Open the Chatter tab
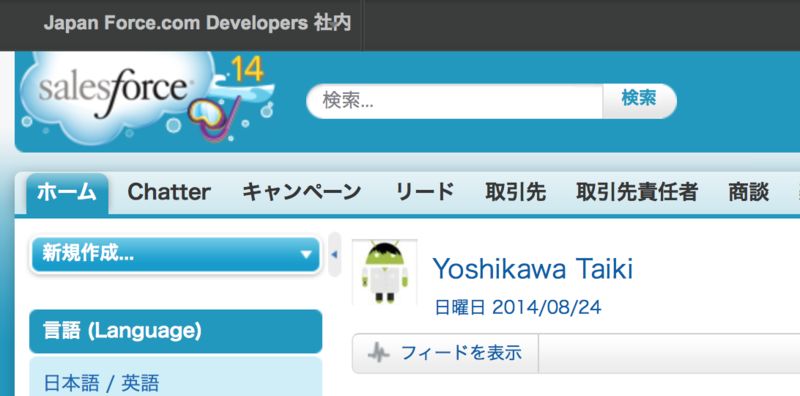 [169, 193]
